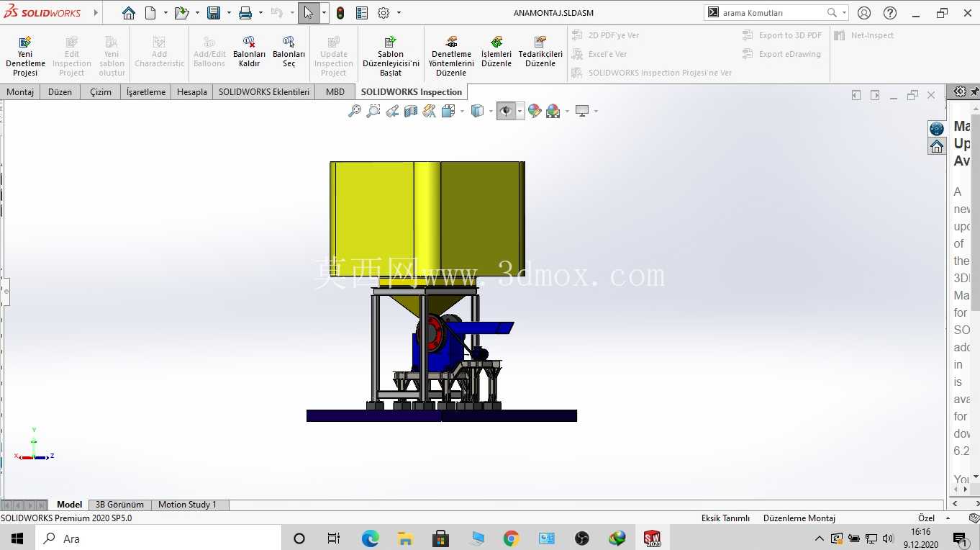Click the Home icon in the title toolbar
This screenshot has width=980, height=550.
pos(128,13)
